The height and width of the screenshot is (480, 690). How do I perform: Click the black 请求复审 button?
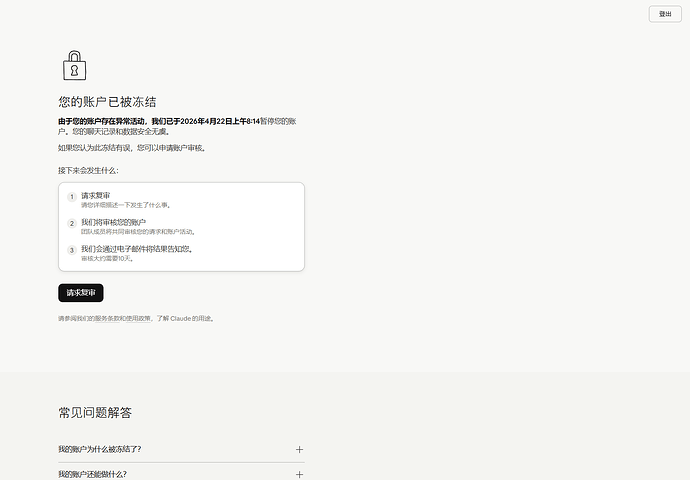[81, 293]
